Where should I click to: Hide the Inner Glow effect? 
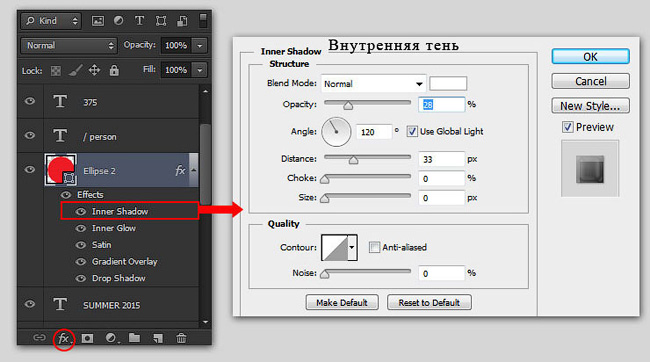tap(81, 228)
